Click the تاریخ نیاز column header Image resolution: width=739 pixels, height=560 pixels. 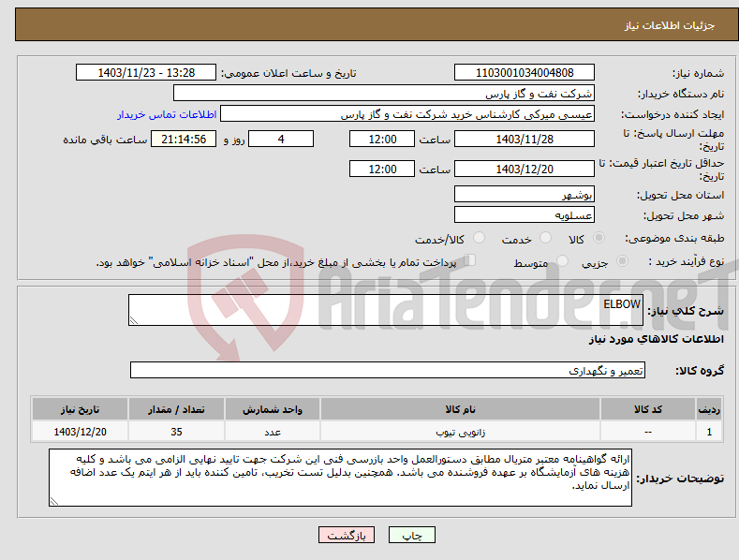81,409
